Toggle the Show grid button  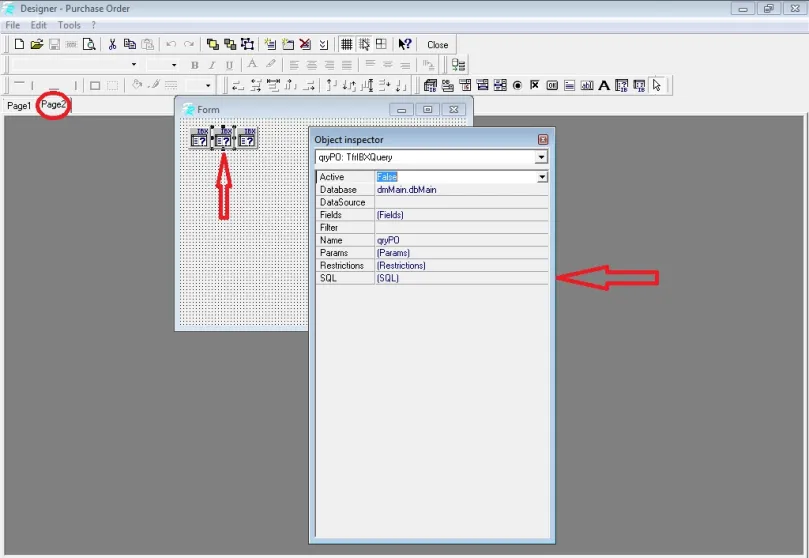(x=346, y=44)
